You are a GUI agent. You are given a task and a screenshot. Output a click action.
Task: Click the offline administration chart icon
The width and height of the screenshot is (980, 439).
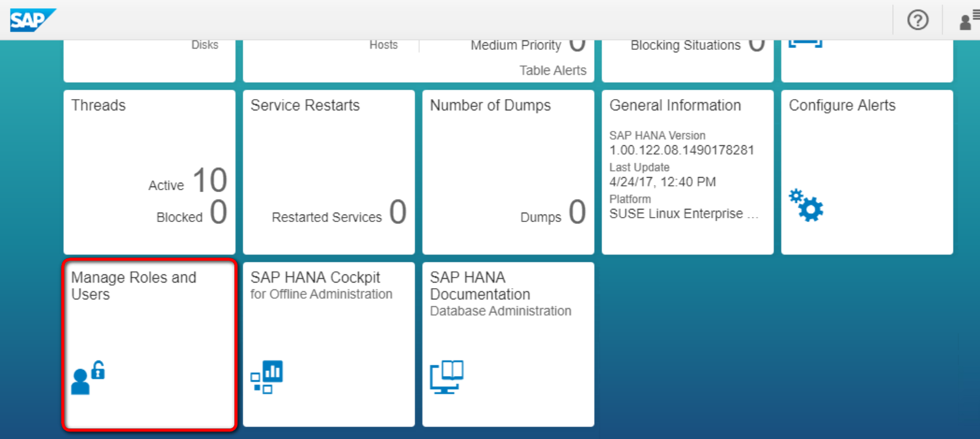tap(267, 377)
